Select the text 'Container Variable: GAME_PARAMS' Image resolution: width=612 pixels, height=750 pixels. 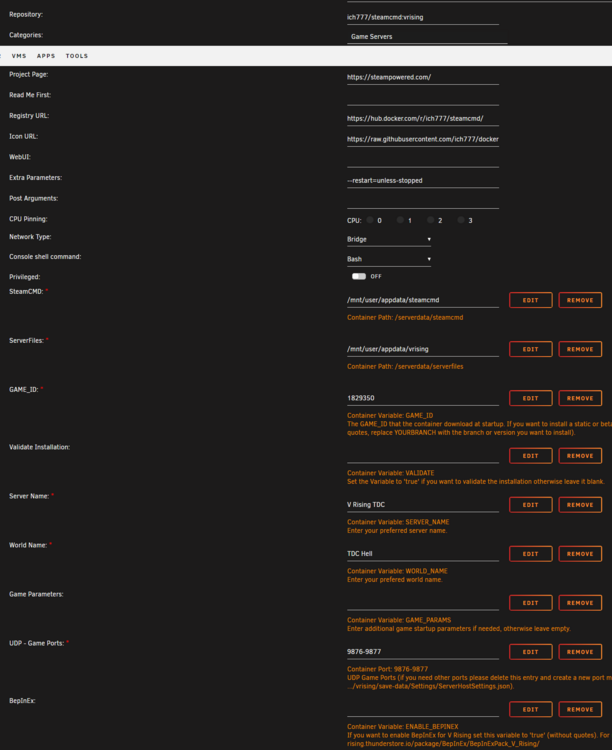tap(399, 620)
